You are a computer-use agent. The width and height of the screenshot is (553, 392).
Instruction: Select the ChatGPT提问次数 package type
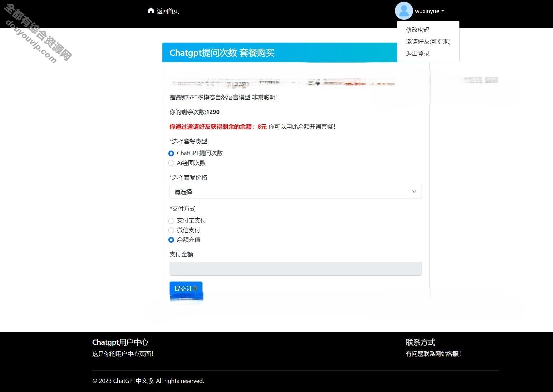171,153
